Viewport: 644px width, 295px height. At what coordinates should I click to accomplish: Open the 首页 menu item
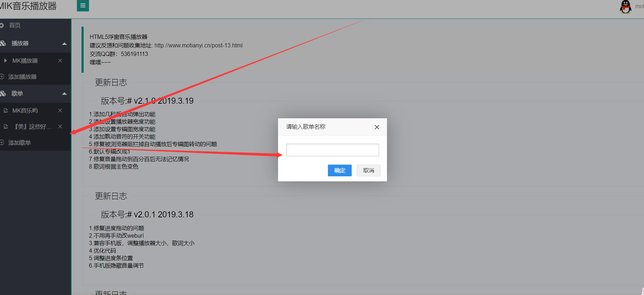(15, 25)
